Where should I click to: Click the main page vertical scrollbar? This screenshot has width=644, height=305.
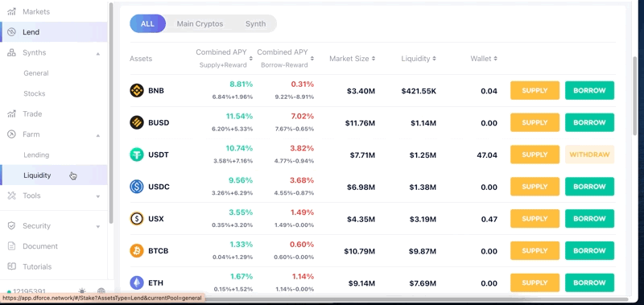(x=635, y=97)
